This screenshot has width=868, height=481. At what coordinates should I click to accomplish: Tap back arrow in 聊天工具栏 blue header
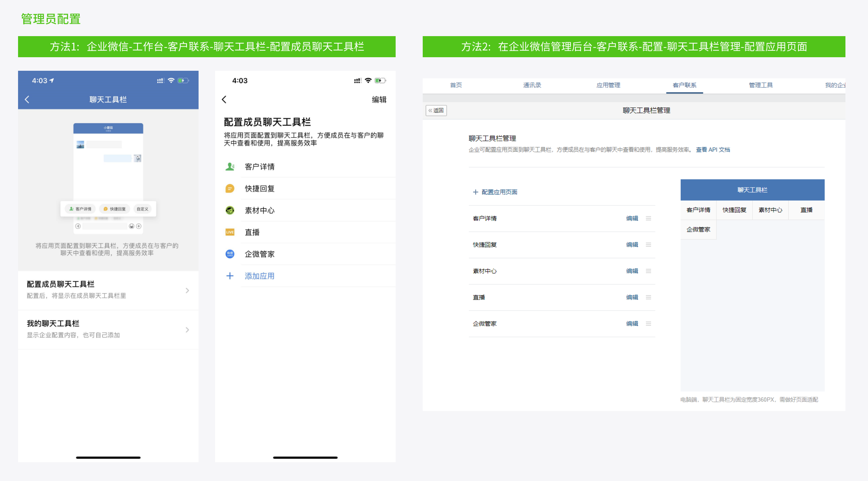pos(27,99)
